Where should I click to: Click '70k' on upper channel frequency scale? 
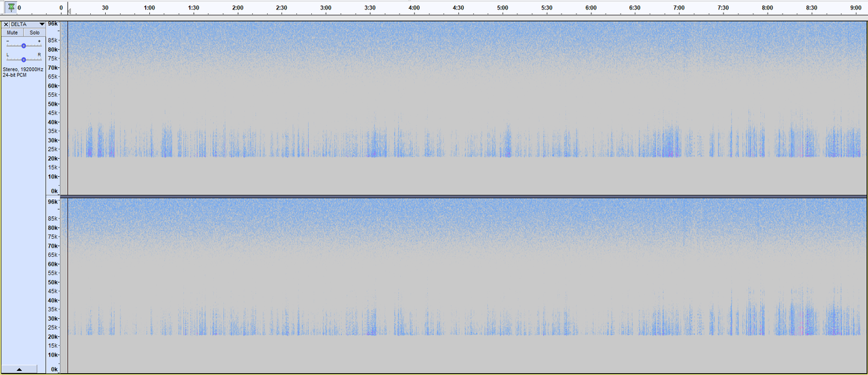click(x=53, y=68)
